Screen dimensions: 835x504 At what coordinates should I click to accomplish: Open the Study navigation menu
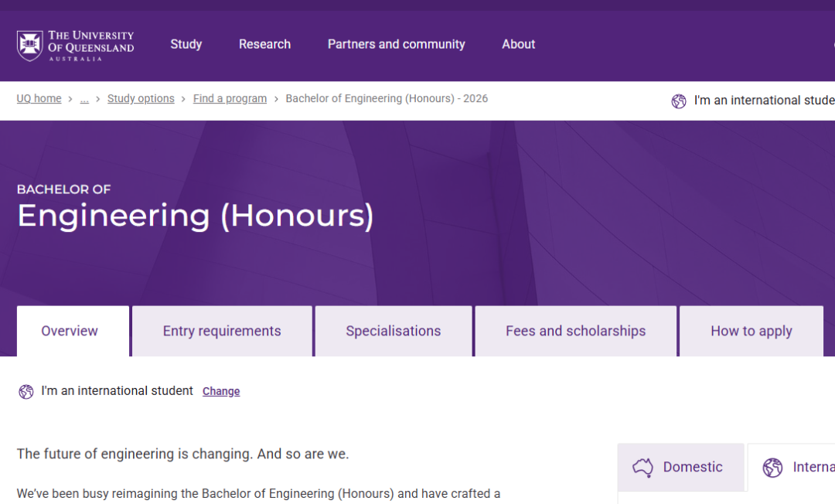pos(186,44)
